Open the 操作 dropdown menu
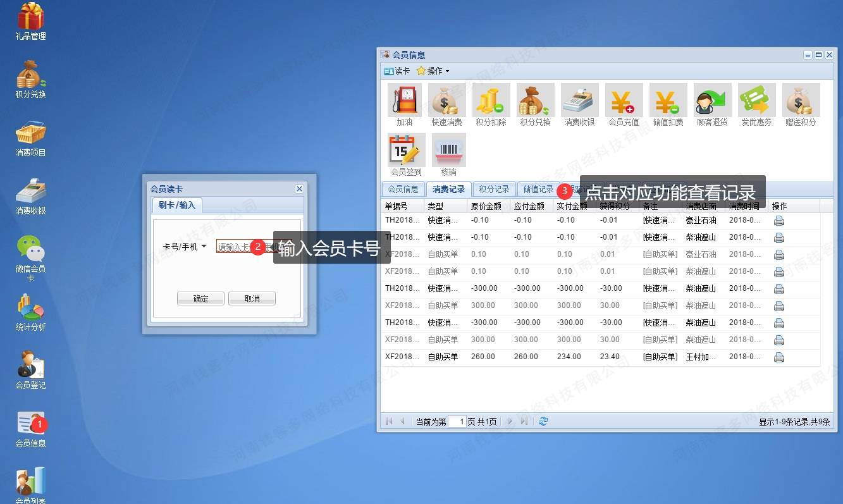 tap(433, 71)
